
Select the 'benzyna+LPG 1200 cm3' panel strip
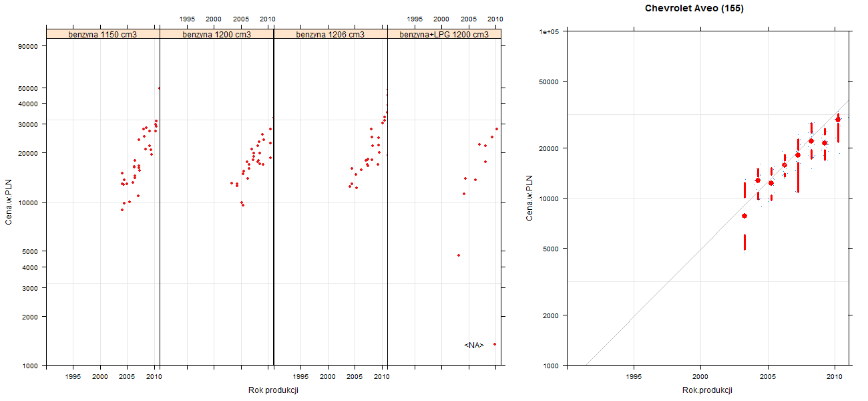pos(444,34)
